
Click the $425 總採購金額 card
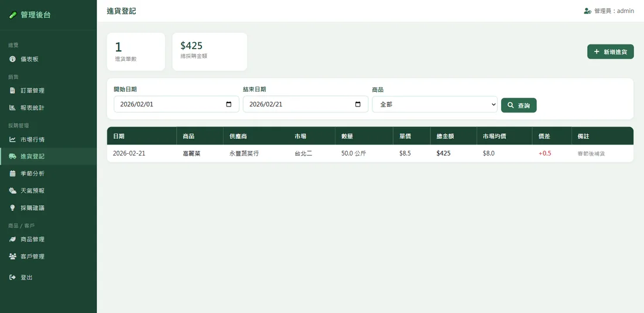pos(210,51)
